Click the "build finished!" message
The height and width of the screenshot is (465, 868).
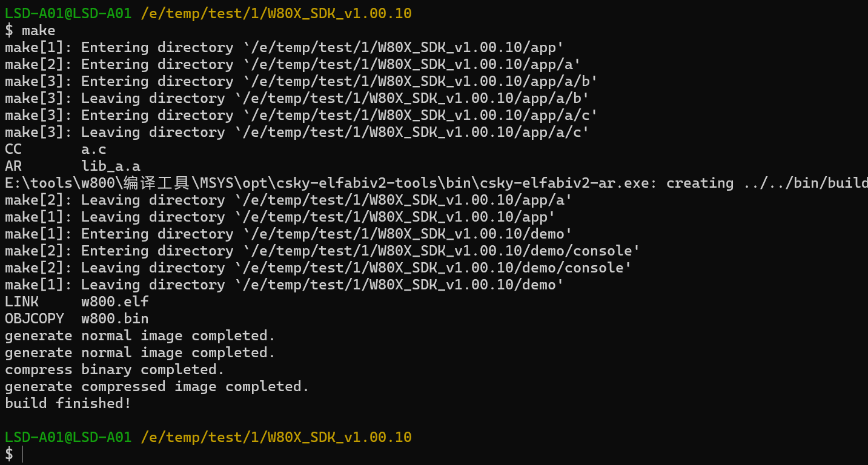[x=68, y=403]
